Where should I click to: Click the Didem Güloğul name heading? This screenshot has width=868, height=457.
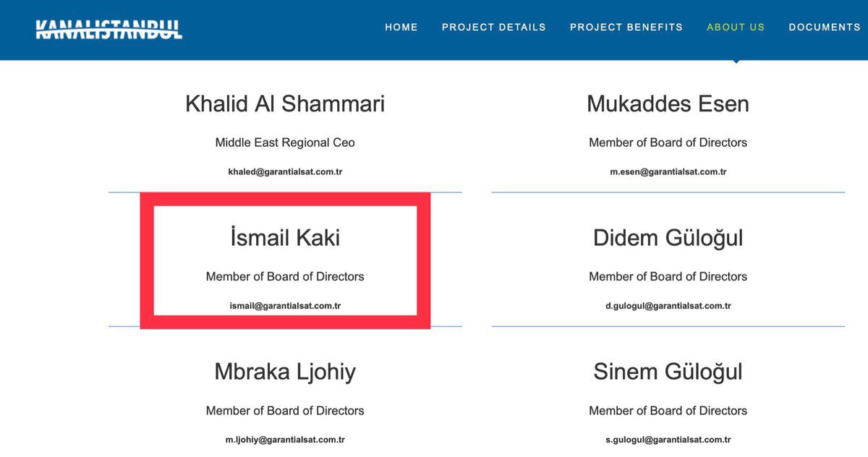point(668,238)
